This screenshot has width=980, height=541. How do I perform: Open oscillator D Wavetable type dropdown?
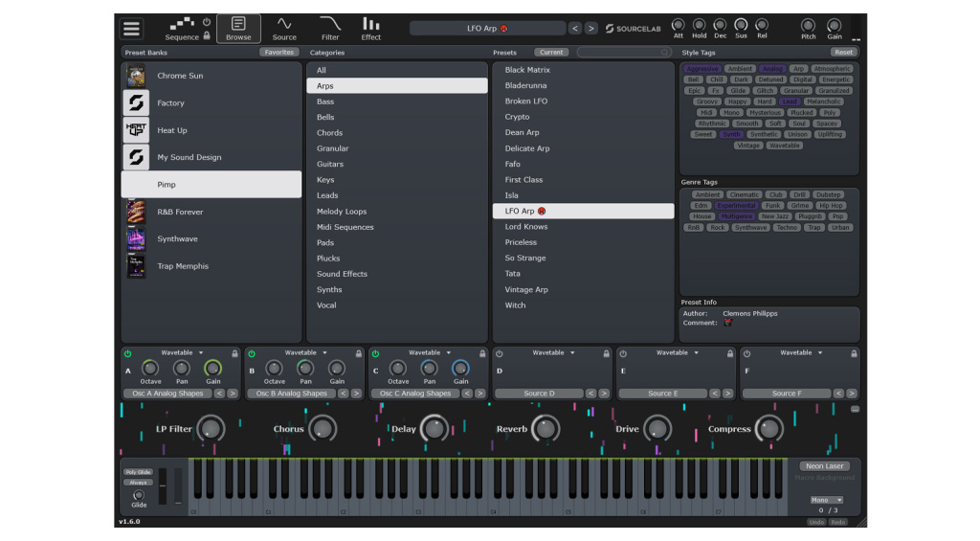(553, 352)
